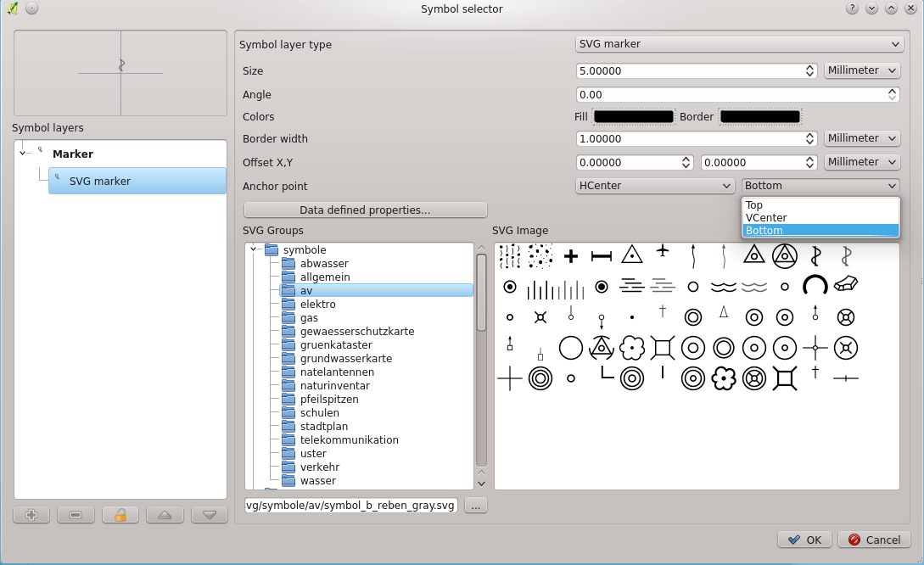Click the Offset X value field
This screenshot has height=565, width=924.
tap(628, 163)
